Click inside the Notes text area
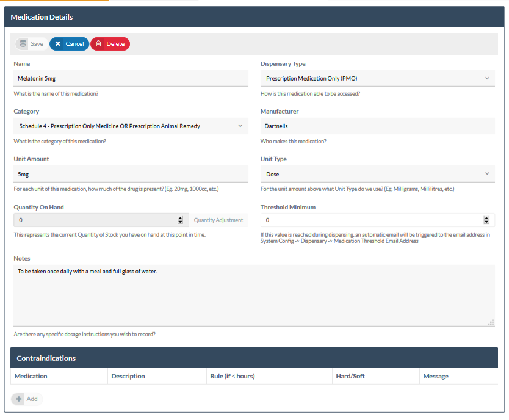This screenshot has height=420, width=509. tap(253, 295)
